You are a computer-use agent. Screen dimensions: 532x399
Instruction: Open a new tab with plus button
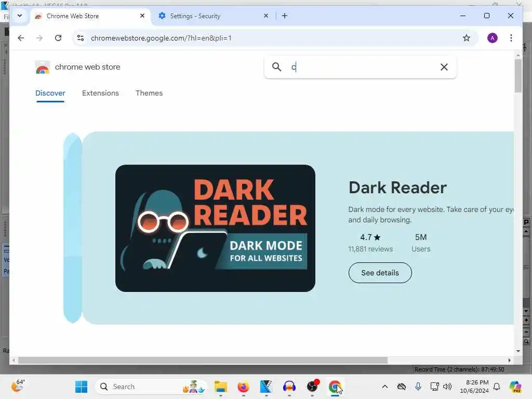285,16
